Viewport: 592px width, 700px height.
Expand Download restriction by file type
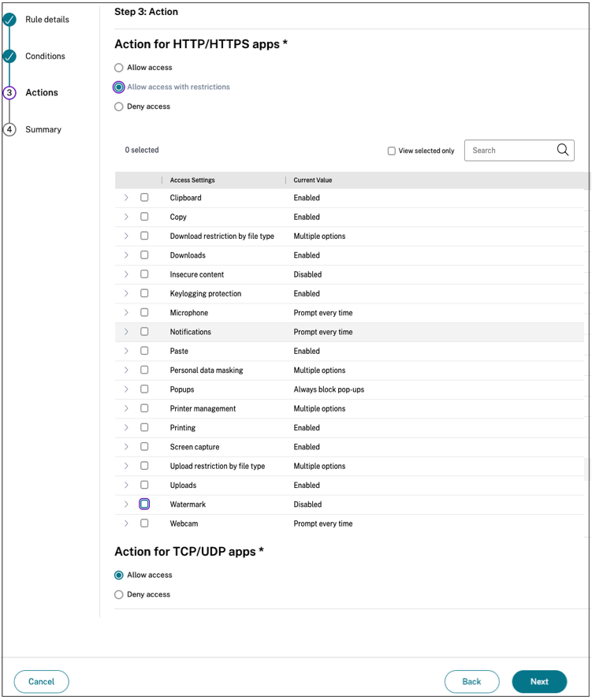tap(126, 236)
